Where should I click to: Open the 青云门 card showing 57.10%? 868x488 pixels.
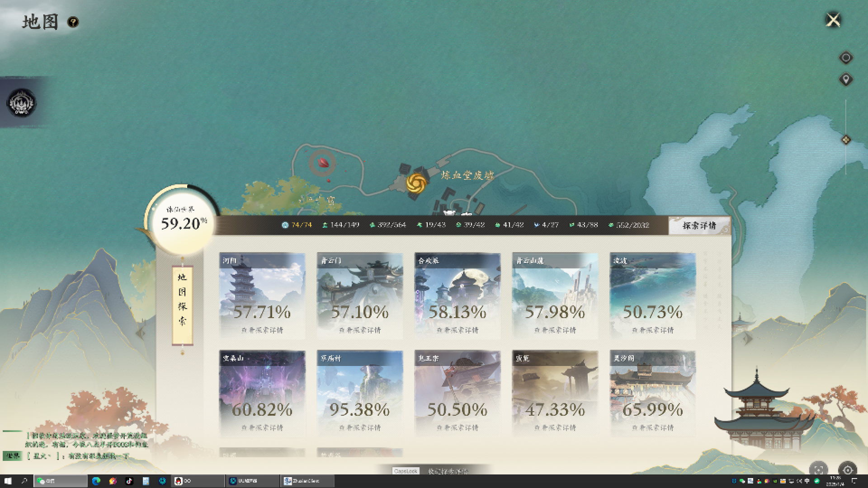[360, 296]
